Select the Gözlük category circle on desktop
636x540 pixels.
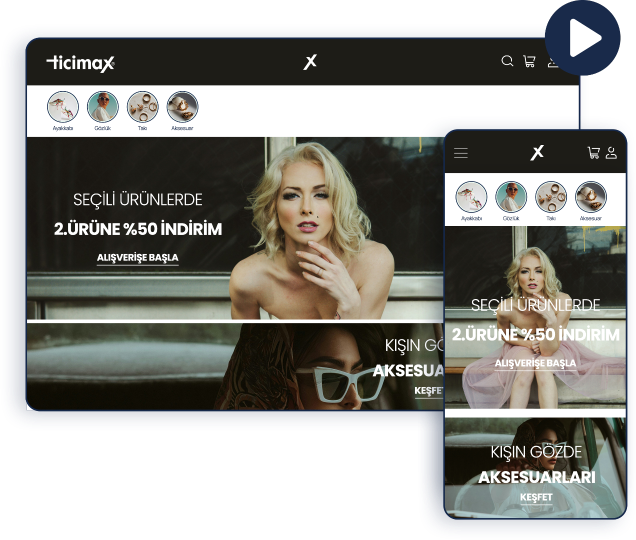pyautogui.click(x=102, y=106)
